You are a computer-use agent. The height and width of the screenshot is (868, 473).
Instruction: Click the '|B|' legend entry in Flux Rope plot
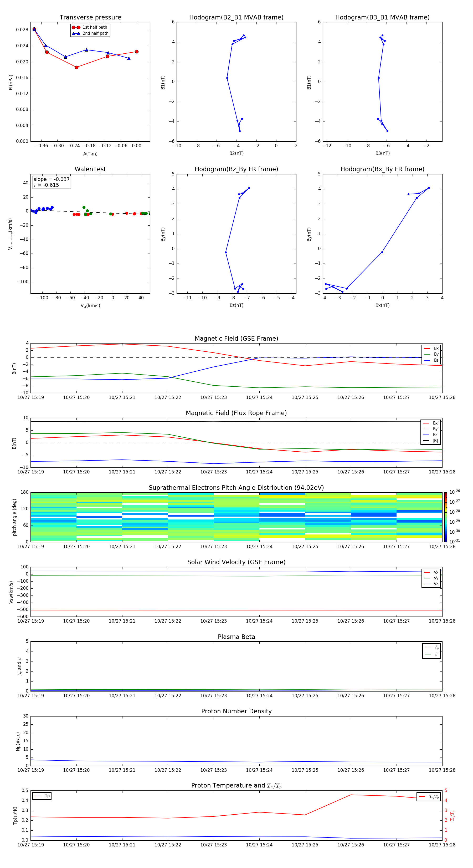(431, 441)
